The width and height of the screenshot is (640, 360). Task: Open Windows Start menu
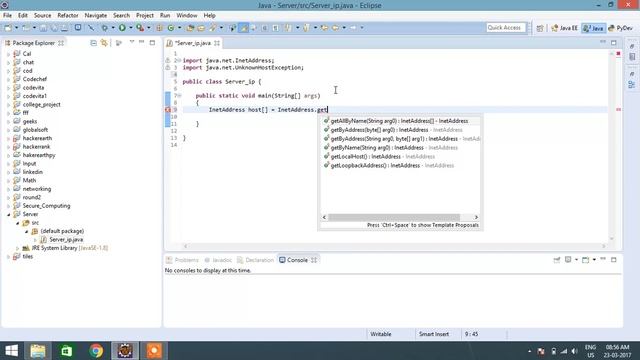pyautogui.click(x=11, y=351)
